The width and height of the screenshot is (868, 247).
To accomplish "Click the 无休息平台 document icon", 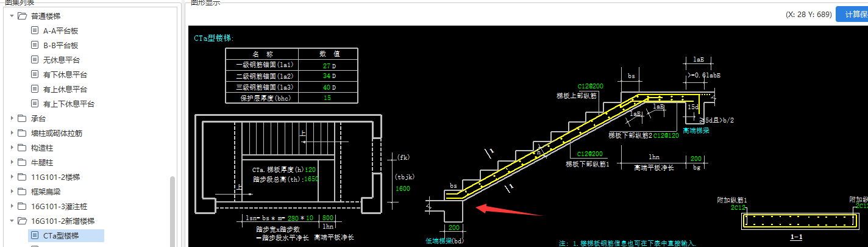I will click(x=35, y=60).
